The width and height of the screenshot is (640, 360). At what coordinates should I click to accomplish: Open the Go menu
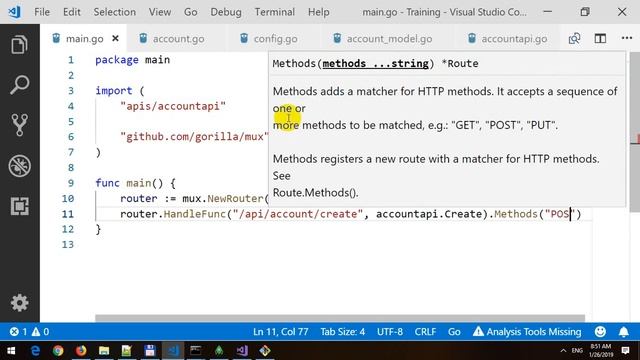click(x=191, y=12)
